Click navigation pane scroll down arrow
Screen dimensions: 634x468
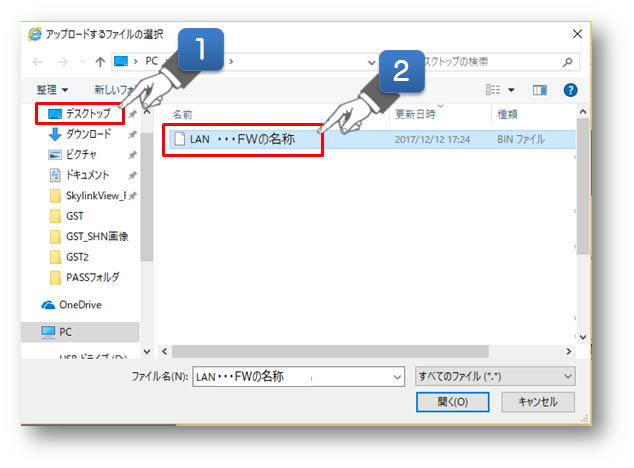(x=147, y=352)
